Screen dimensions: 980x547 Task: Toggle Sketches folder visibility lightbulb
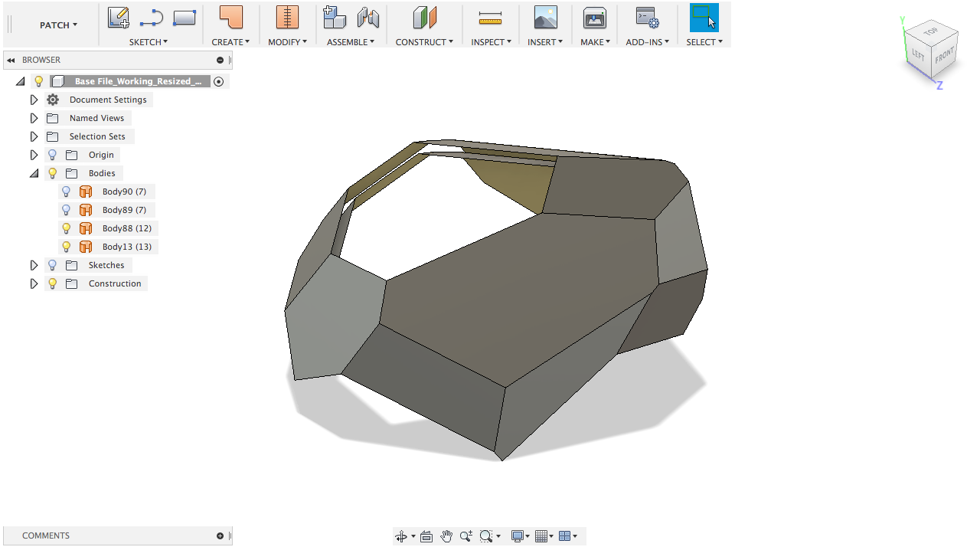pyautogui.click(x=53, y=265)
